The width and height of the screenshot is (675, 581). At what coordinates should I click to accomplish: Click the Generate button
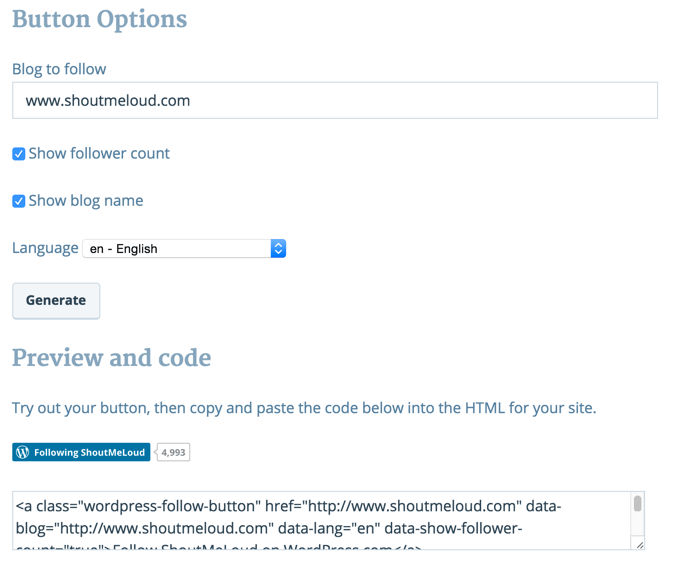56,300
